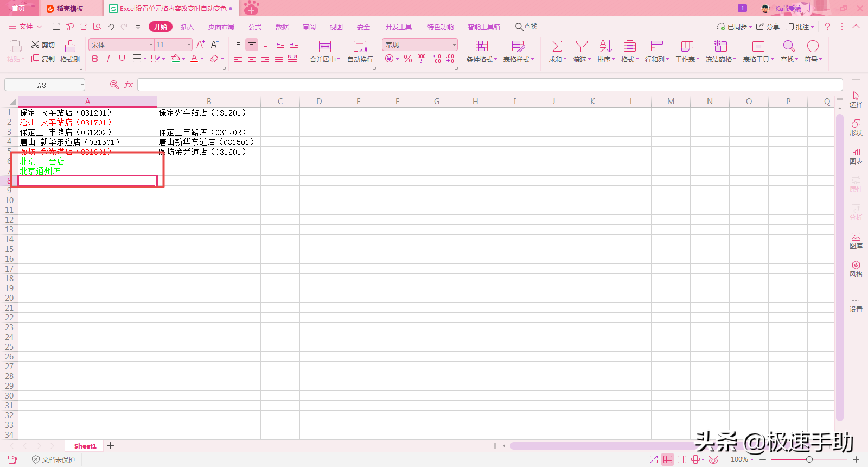Viewport: 868px width, 467px height.
Task: Open Conditional Formatting (条件格式) menu
Action: click(482, 52)
